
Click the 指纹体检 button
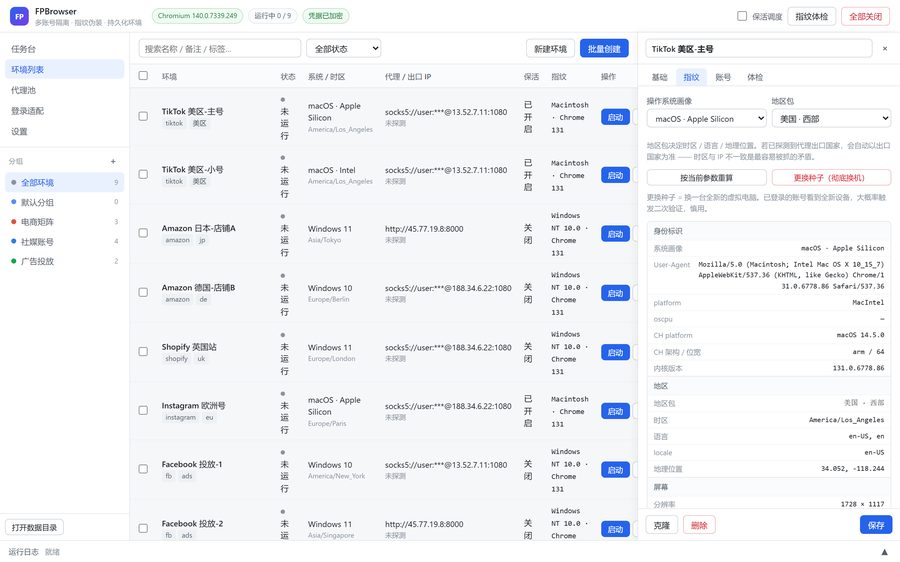(x=811, y=16)
